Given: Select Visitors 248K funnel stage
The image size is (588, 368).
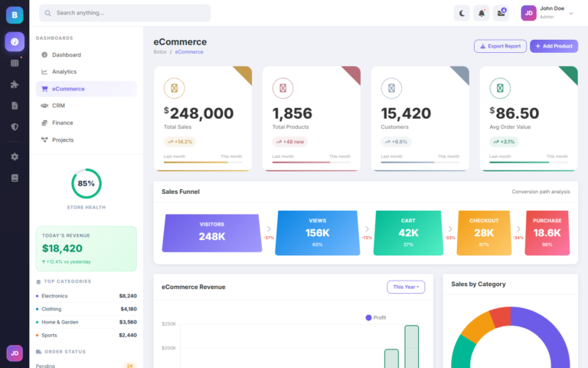Looking at the screenshot, I should (x=212, y=233).
